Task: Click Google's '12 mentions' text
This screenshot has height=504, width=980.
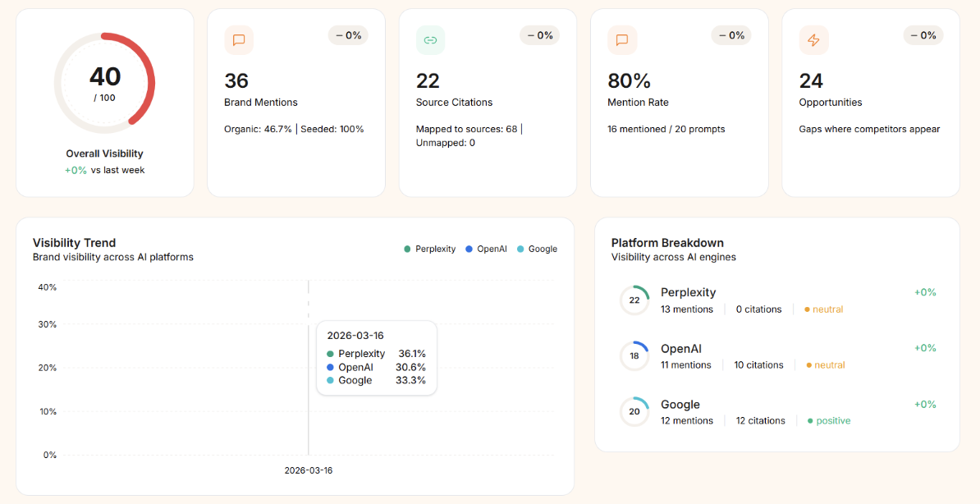Action: point(687,421)
